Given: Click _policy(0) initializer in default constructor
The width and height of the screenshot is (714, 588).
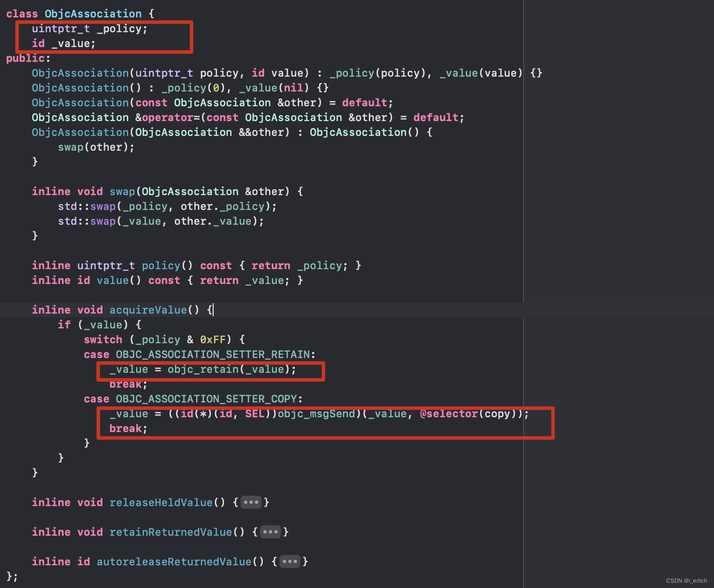Looking at the screenshot, I should point(193,88).
